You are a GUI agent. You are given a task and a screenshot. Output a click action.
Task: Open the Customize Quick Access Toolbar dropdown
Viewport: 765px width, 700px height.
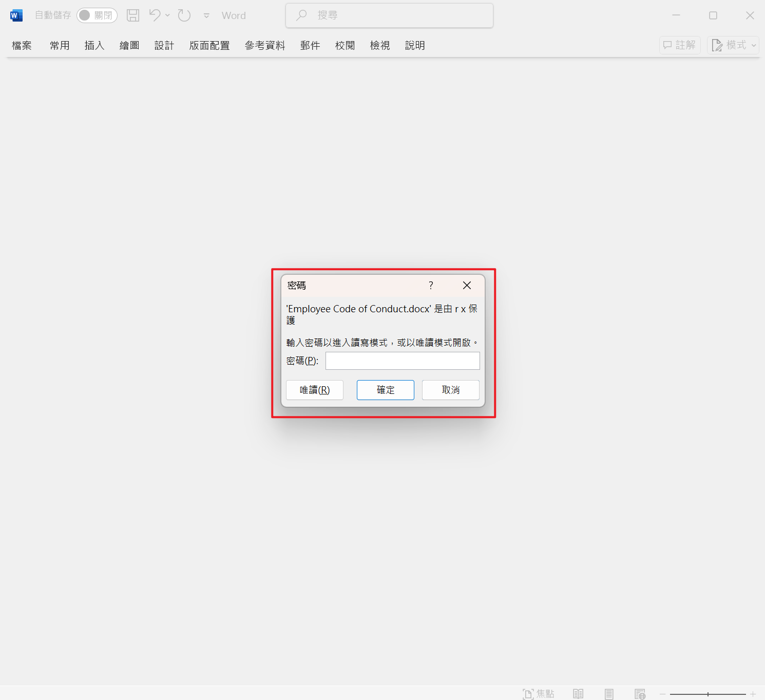coord(206,15)
